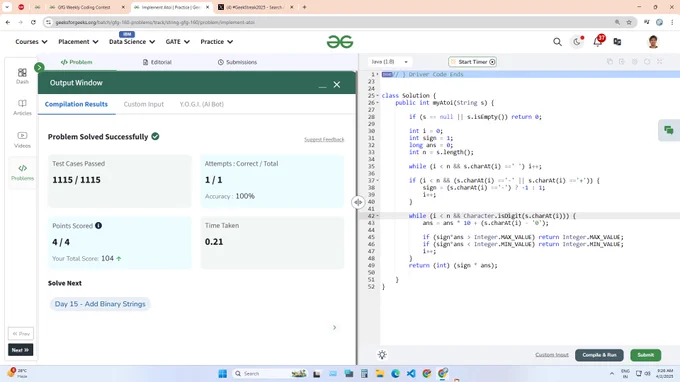Click the language translate icon in header
Screen dimensions: 680x382
(x=617, y=42)
